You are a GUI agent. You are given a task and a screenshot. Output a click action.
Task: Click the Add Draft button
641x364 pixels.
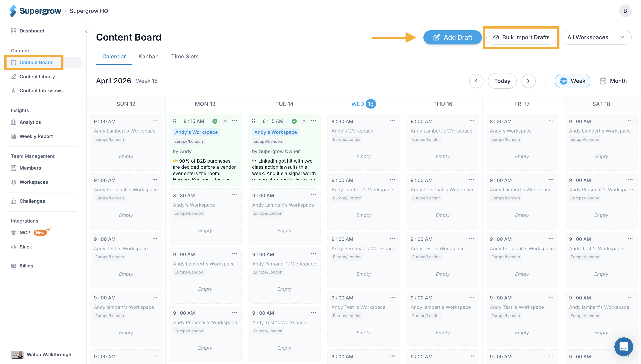point(452,37)
